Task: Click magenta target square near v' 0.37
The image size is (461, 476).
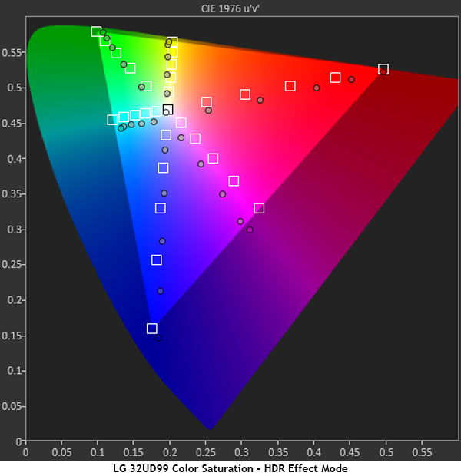Action: pos(234,181)
